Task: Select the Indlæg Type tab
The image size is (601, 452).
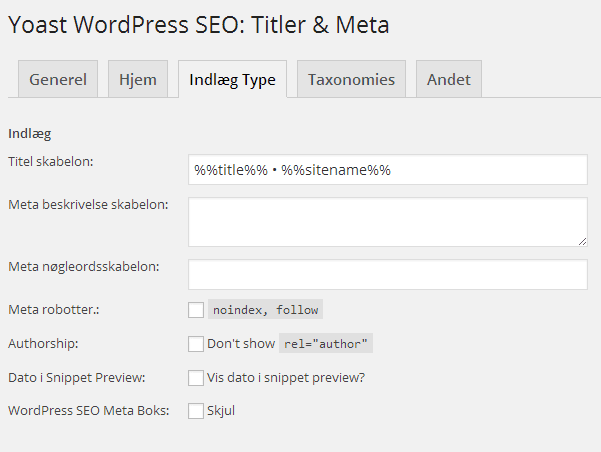Action: coord(232,79)
